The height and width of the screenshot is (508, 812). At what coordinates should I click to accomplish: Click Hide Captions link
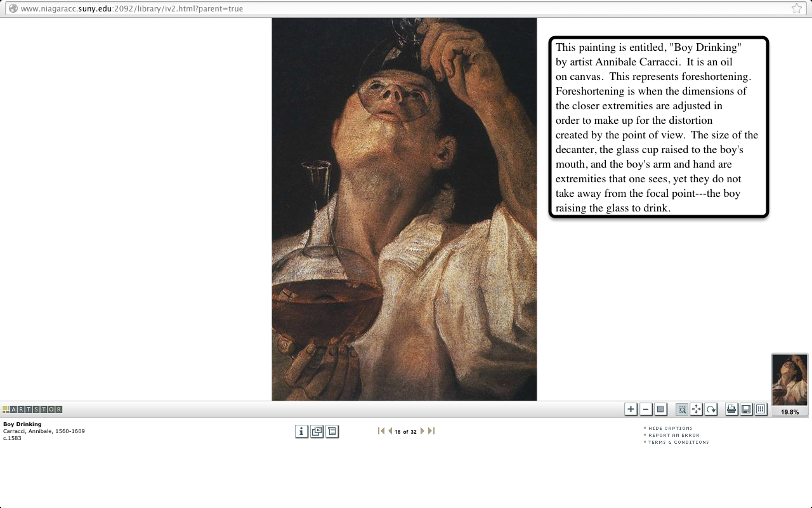(670, 429)
